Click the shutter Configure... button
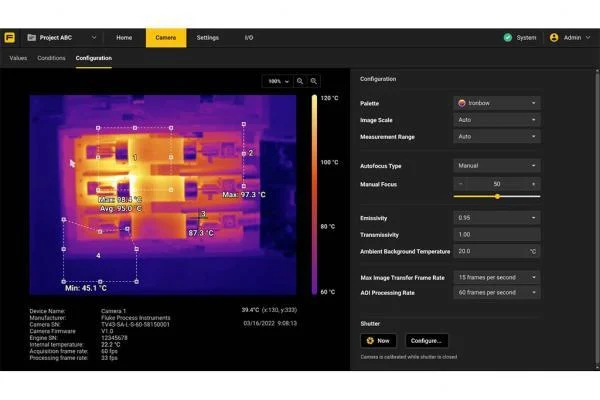600x400 pixels. (427, 341)
